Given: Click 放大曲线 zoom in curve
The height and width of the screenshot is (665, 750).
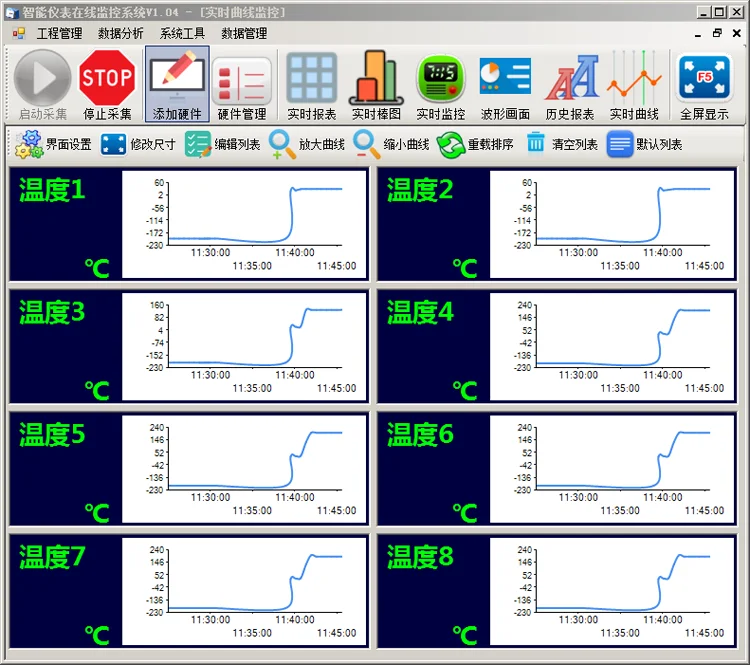Looking at the screenshot, I should click(307, 144).
